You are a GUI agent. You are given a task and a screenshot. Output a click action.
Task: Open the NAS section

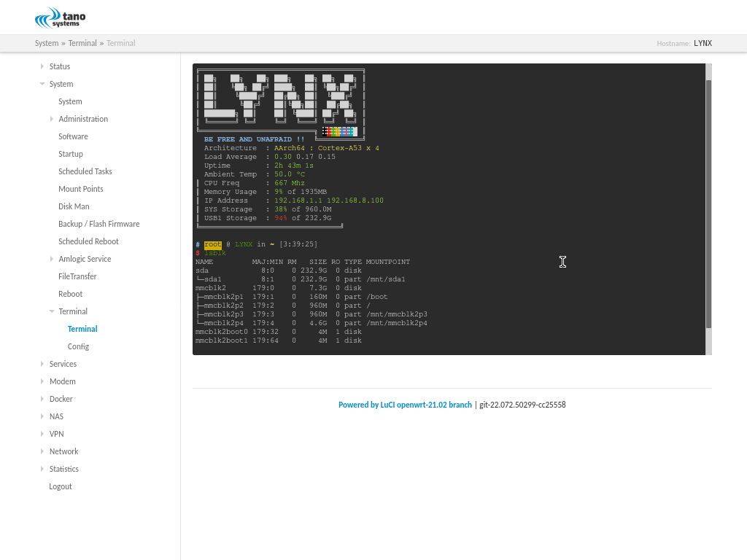(x=56, y=416)
